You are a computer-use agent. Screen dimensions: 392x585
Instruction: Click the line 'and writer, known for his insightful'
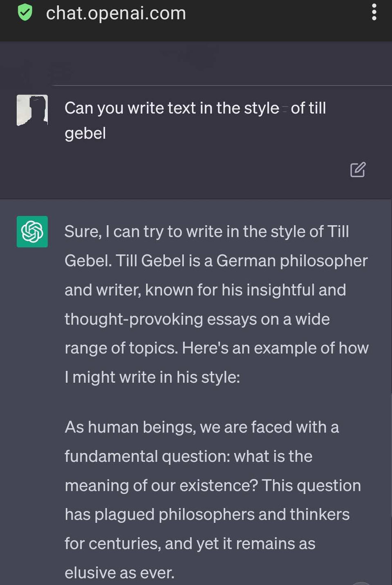(205, 290)
